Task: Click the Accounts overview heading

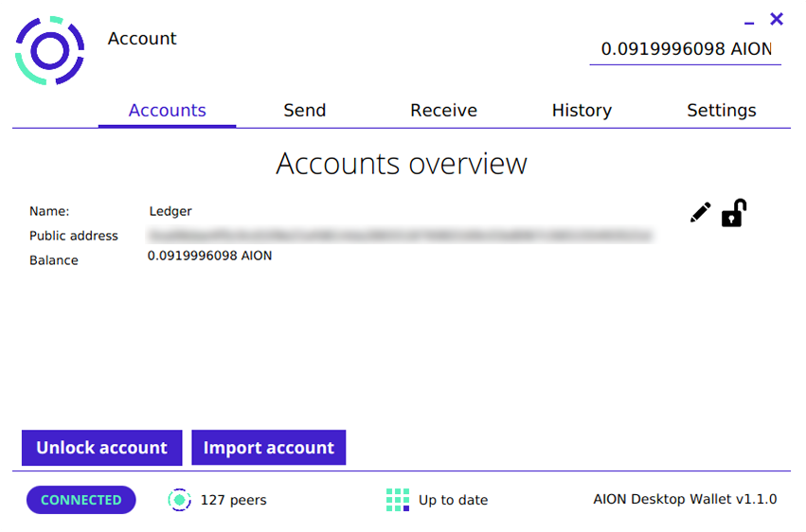Action: [402, 164]
